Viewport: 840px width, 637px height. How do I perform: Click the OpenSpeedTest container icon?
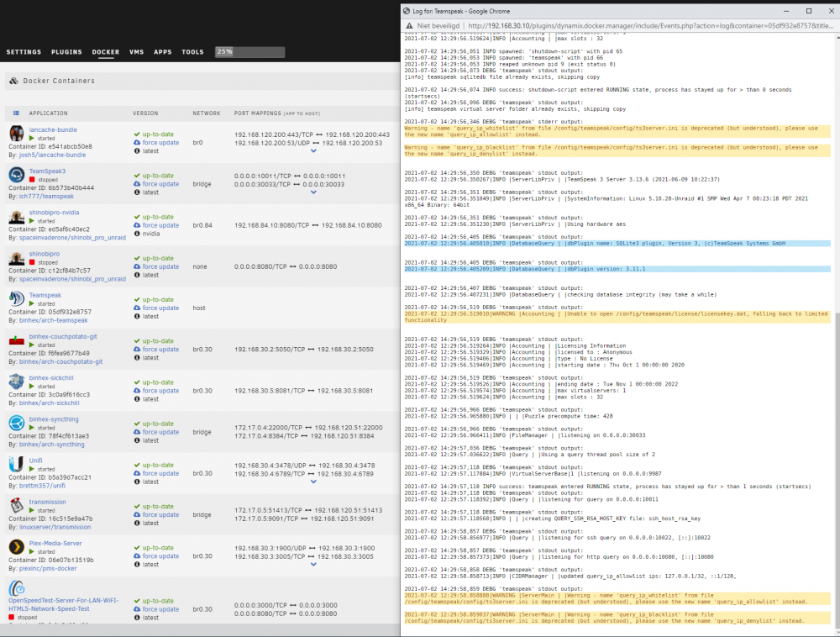17,587
